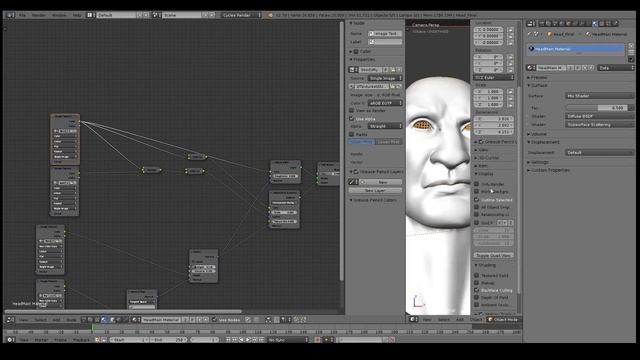Open the Texture tab in Properties editor
Image resolution: width=640 pixels, height=360 pixels.
pyautogui.click(x=602, y=24)
